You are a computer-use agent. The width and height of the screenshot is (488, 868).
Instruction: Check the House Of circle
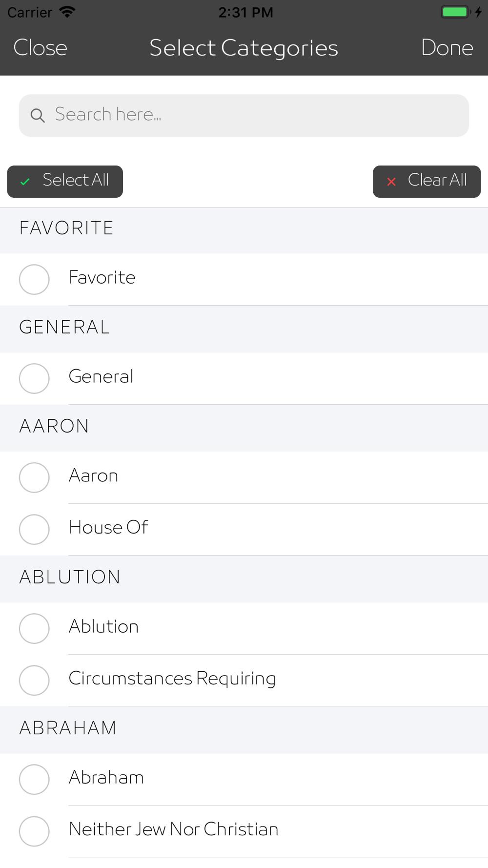(x=34, y=529)
